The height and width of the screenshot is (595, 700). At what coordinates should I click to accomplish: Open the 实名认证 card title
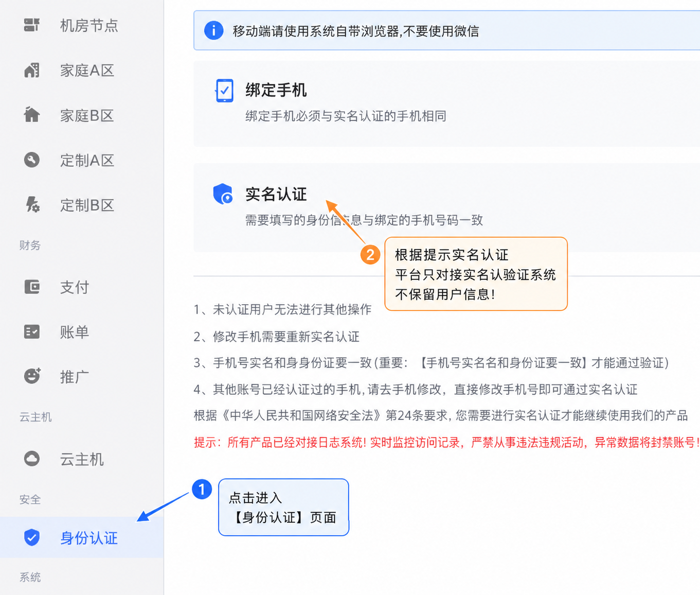tap(276, 194)
